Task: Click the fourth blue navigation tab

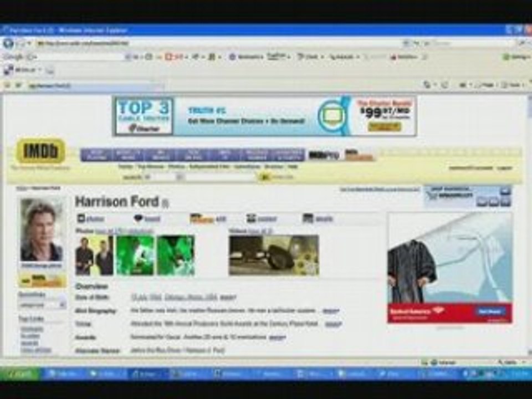Action: (x=192, y=155)
